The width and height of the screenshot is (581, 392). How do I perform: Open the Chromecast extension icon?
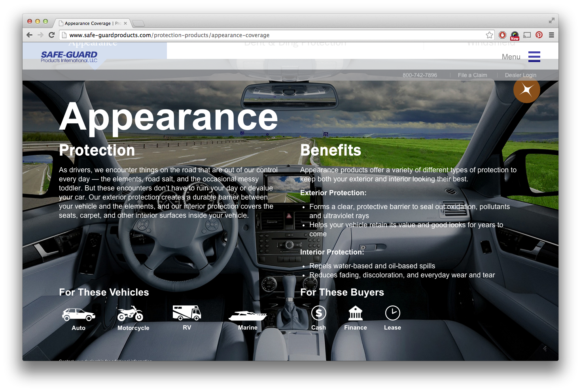[x=526, y=35]
